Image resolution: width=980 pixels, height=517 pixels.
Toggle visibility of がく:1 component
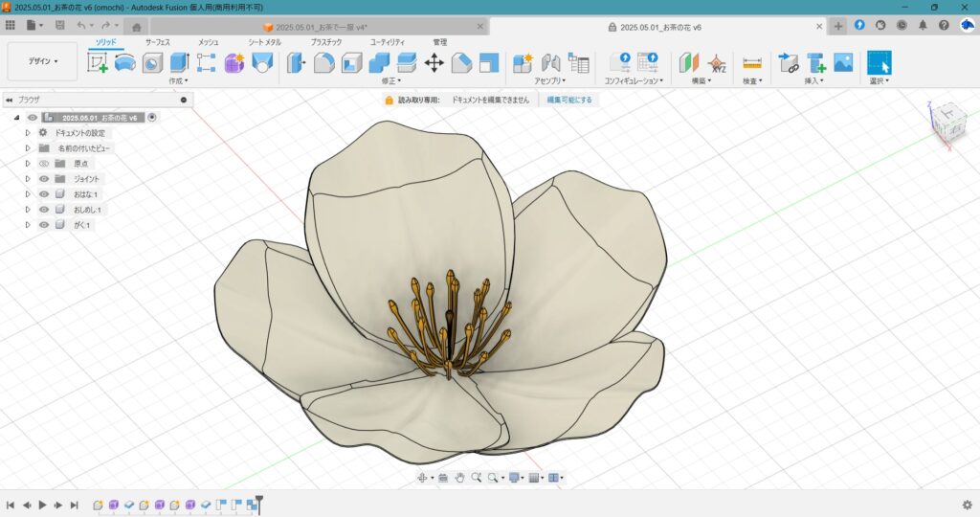pos(44,225)
